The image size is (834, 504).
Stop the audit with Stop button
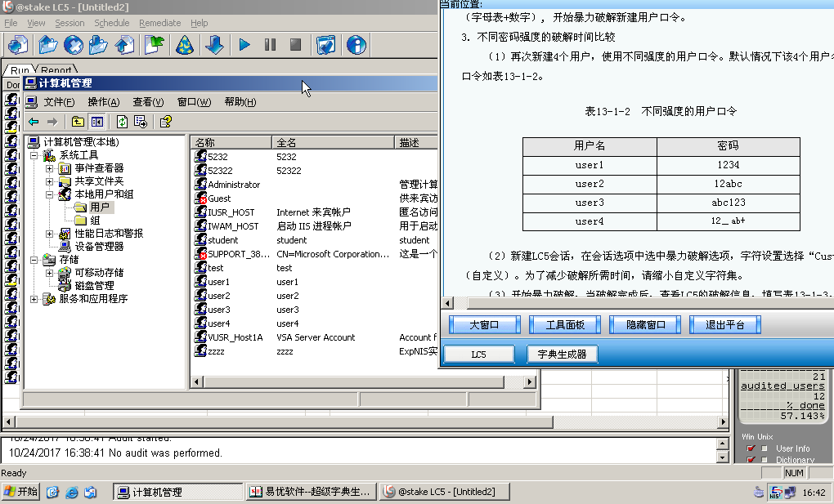(296, 45)
